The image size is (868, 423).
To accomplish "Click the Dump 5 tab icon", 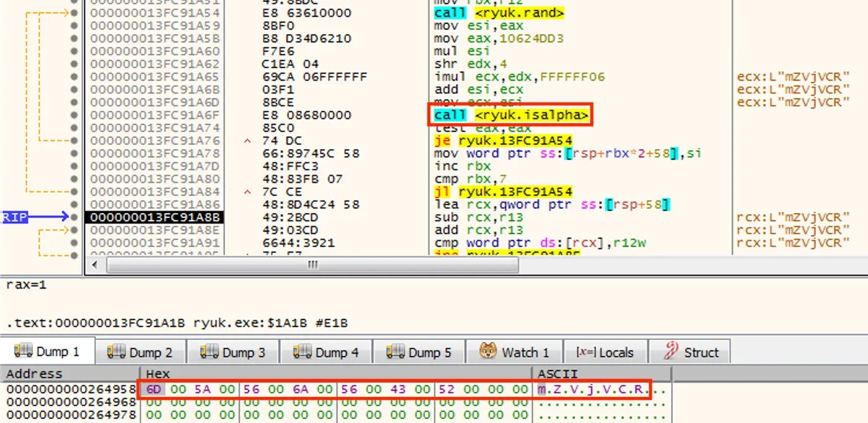I will (x=396, y=352).
